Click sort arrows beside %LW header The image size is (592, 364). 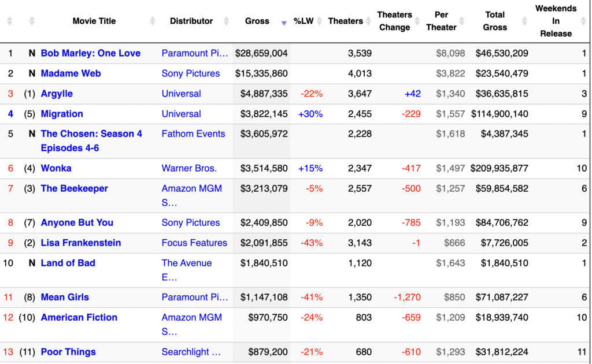pyautogui.click(x=319, y=21)
